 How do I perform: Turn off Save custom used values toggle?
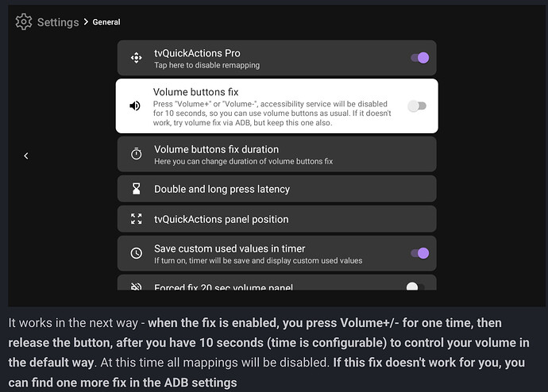click(419, 253)
